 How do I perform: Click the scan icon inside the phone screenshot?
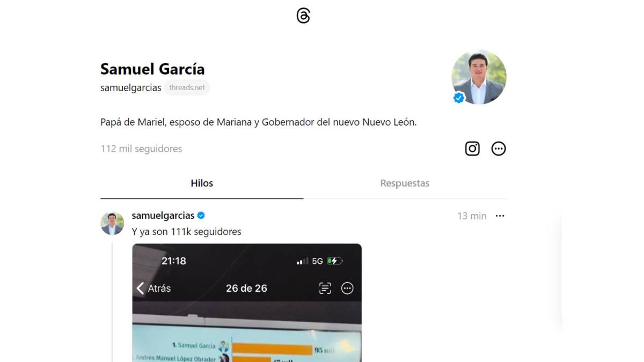326,288
